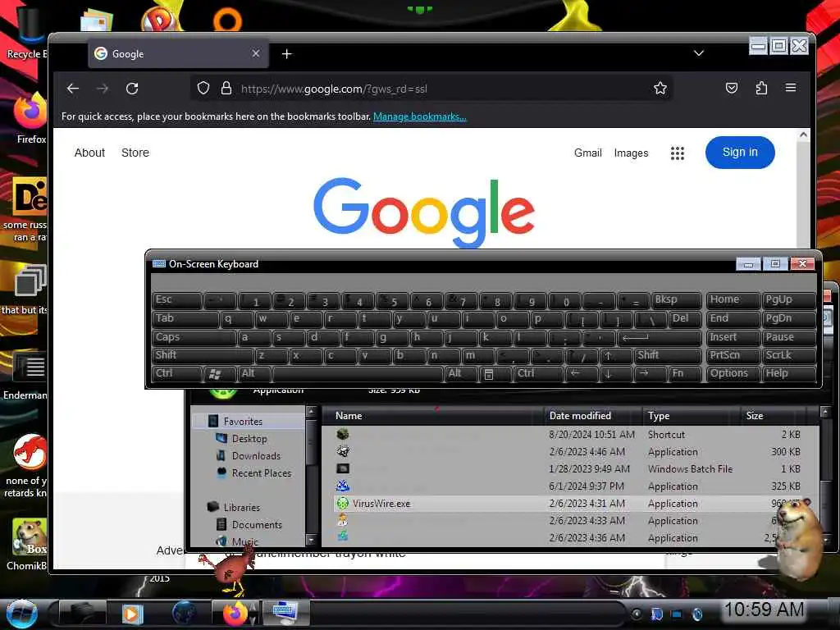Select Recent Places in Explorer pane
840x630 pixels.
pyautogui.click(x=261, y=473)
